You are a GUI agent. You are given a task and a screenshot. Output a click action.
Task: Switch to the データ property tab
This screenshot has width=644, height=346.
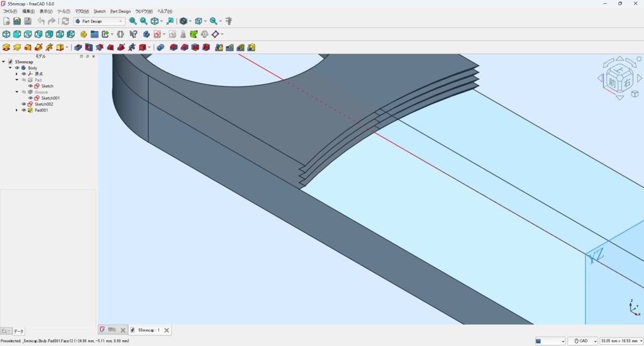(x=19, y=331)
